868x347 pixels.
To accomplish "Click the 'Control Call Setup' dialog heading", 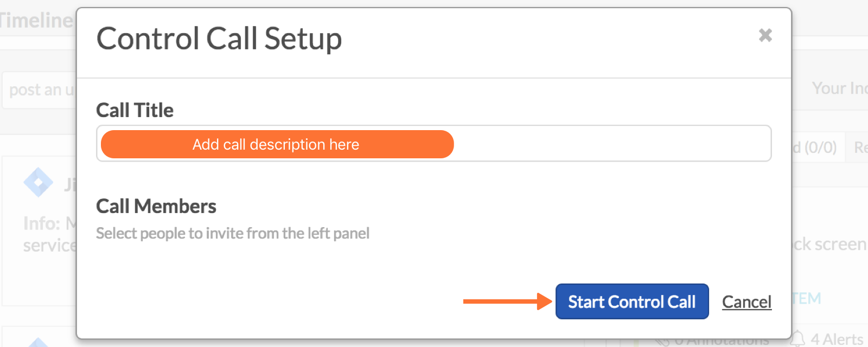I will (219, 39).
